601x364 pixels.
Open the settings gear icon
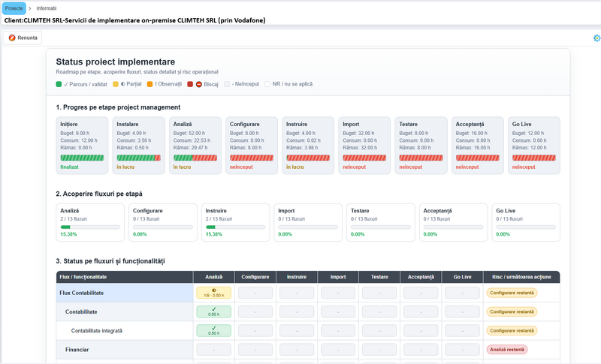pyautogui.click(x=596, y=38)
